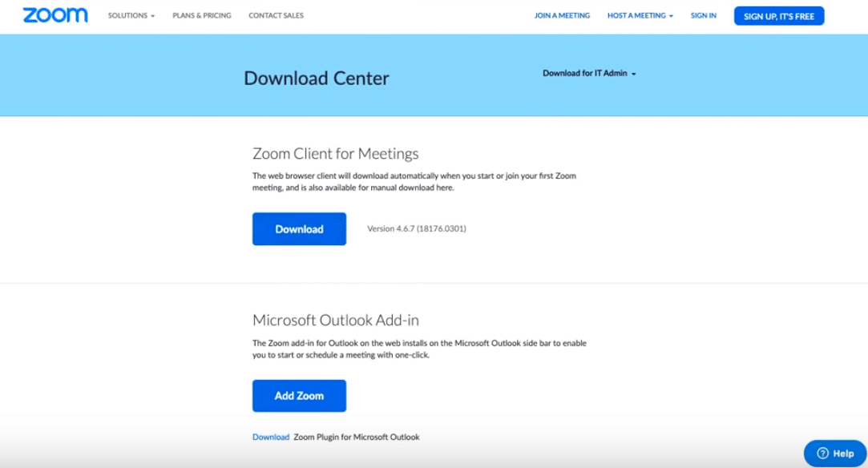Expand the Host a Meeting dropdown
This screenshot has height=468, width=868.
point(640,16)
